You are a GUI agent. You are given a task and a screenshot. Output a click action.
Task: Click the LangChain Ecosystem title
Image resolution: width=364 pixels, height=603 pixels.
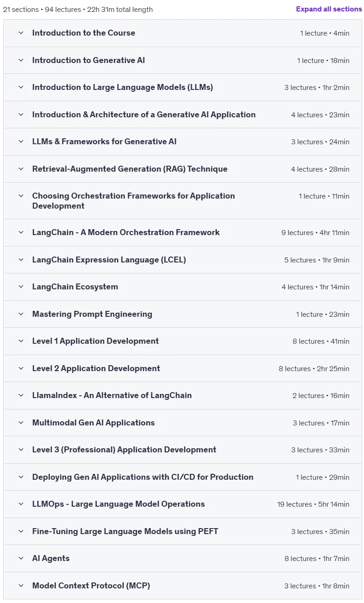click(75, 287)
